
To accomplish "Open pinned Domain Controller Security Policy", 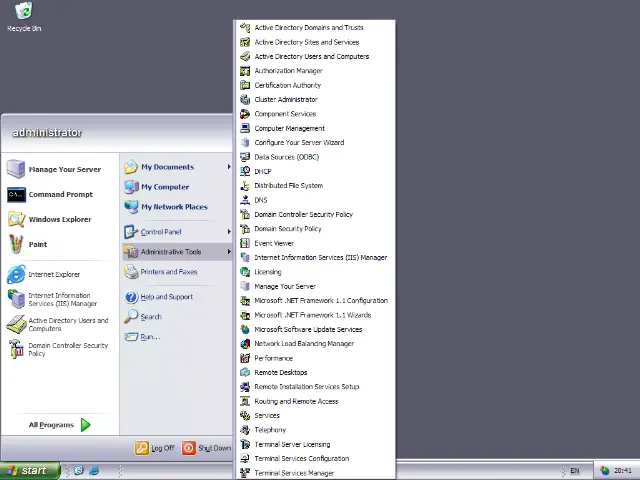I will click(58, 349).
